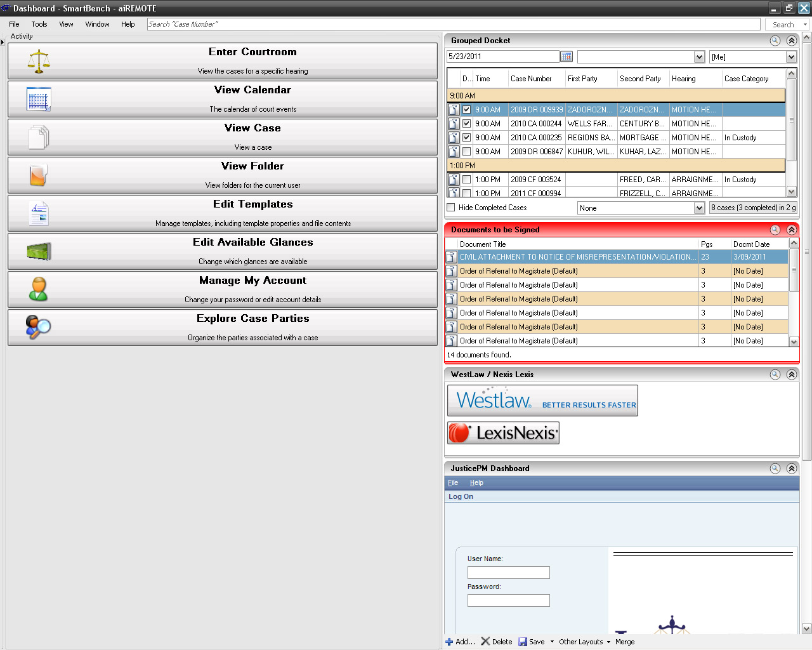Screen dimensions: 812x650
Task: Open the Save dropdown arrow
Action: [552, 642]
